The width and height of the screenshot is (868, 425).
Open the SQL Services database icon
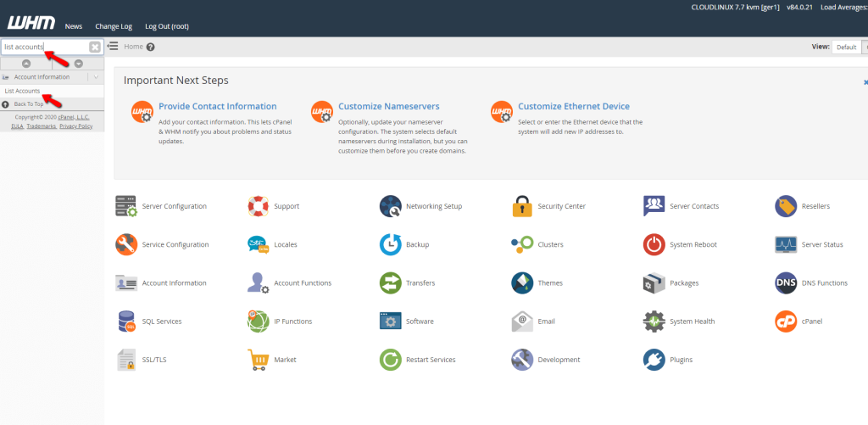point(126,322)
